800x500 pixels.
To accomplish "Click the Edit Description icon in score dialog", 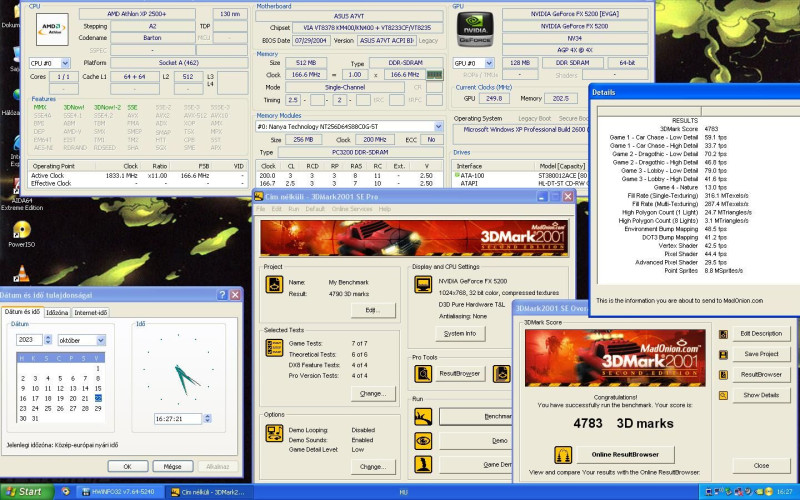I will [723, 334].
